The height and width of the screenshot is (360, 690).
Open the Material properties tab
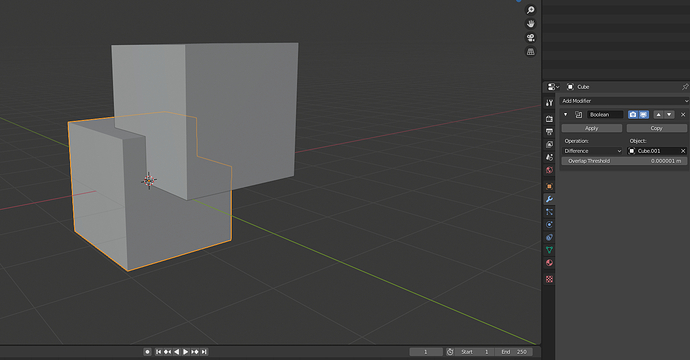[x=549, y=263]
